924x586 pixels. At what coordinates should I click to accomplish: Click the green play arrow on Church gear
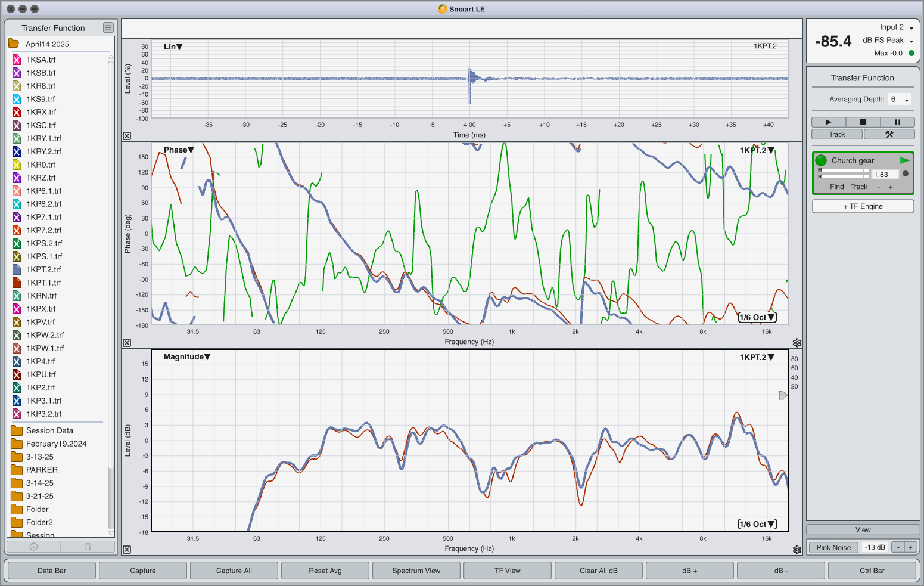(904, 160)
